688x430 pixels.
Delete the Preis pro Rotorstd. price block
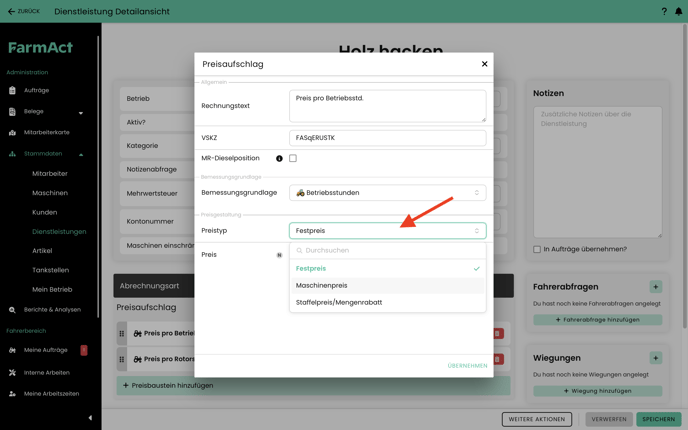tap(498, 359)
